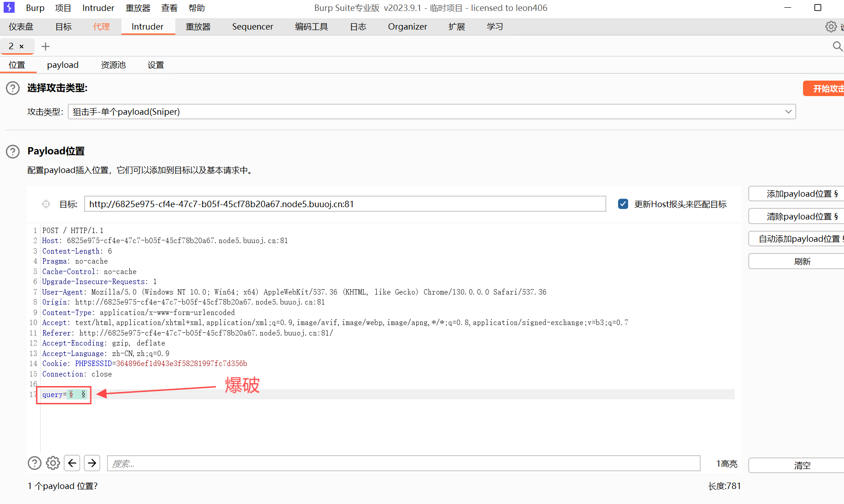Click 开始攻击 button
Screen dimensions: 844x504
(824, 88)
